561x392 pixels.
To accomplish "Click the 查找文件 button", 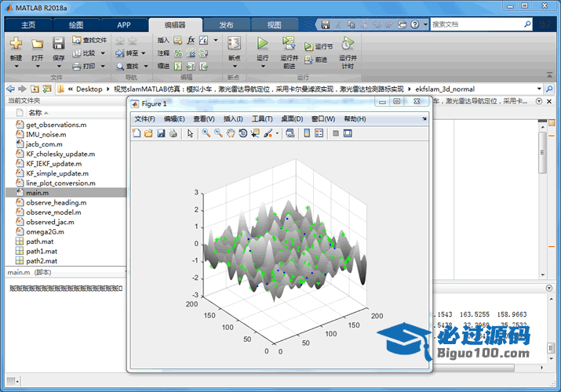I will click(89, 40).
